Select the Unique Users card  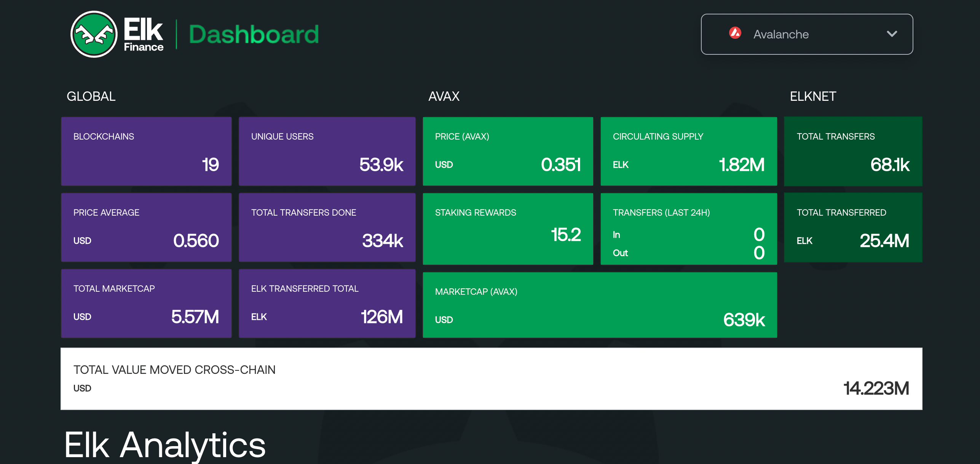pyautogui.click(x=327, y=151)
